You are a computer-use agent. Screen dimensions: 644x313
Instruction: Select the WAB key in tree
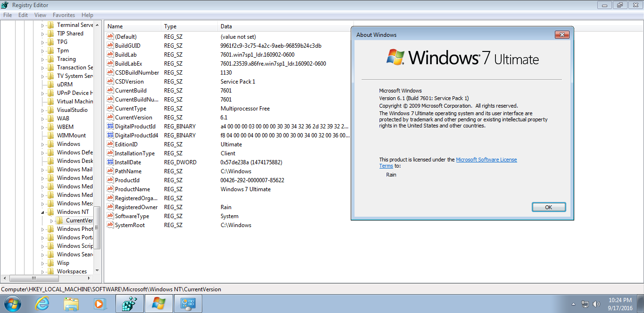point(63,118)
